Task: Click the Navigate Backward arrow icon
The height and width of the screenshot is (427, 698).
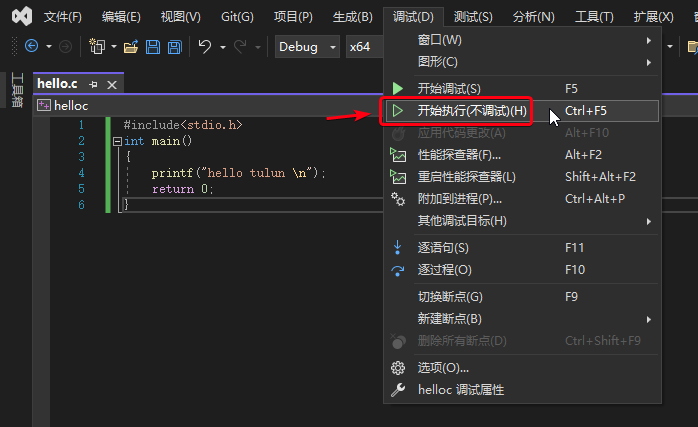Action: point(32,46)
